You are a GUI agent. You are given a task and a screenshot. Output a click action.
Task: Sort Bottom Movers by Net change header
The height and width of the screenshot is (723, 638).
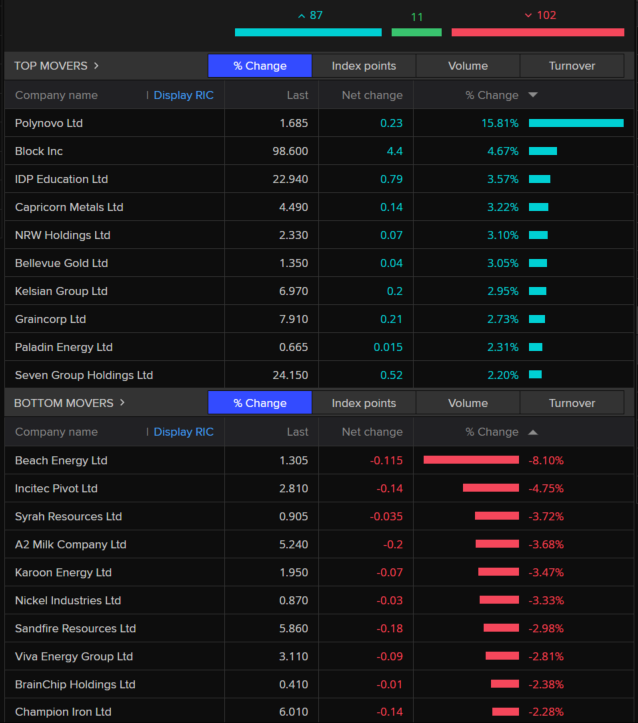pos(372,432)
